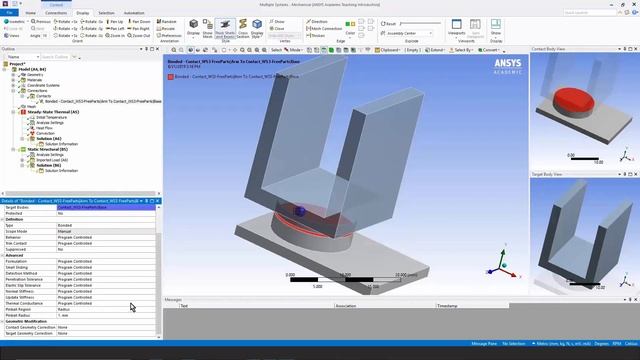Toggle Cross Section display
Viewport: 640px width, 360px height.
[243, 28]
